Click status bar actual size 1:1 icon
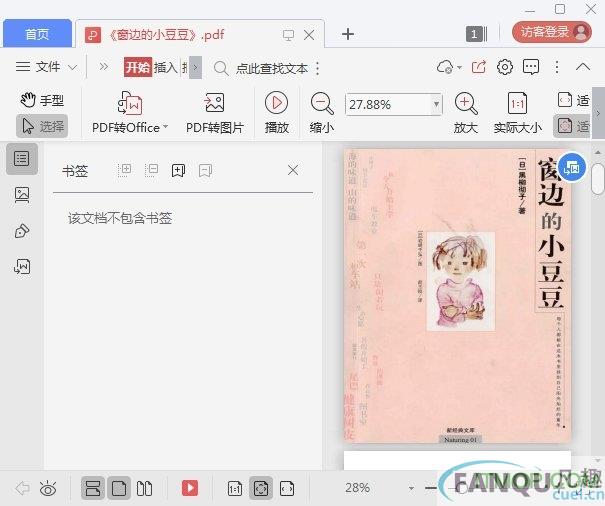The image size is (605, 506). pyautogui.click(x=235, y=489)
